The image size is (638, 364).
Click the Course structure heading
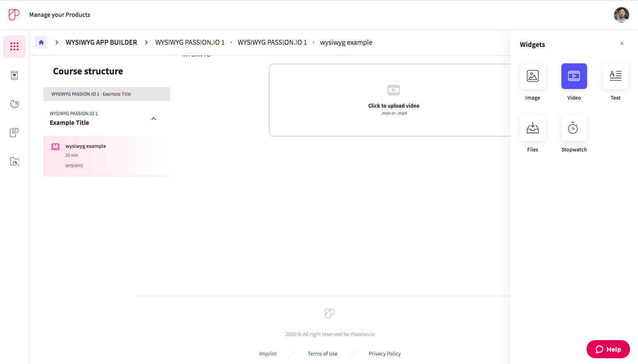tap(88, 71)
